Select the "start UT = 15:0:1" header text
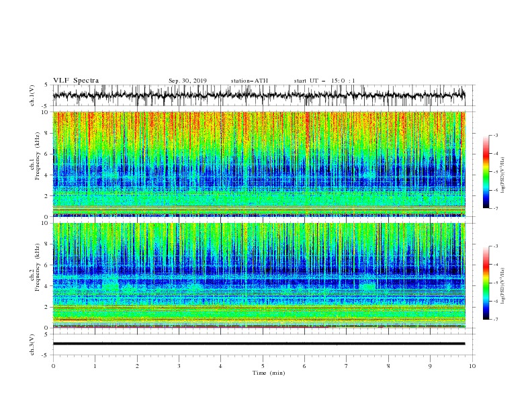Viewport: 532px width, 411px height. 324,81
